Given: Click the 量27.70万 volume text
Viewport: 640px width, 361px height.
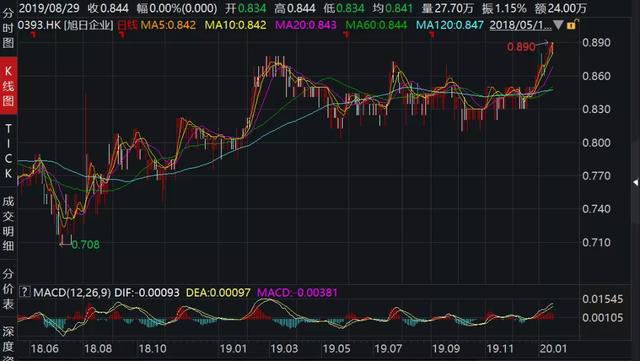Looking at the screenshot, I should click(x=447, y=8).
